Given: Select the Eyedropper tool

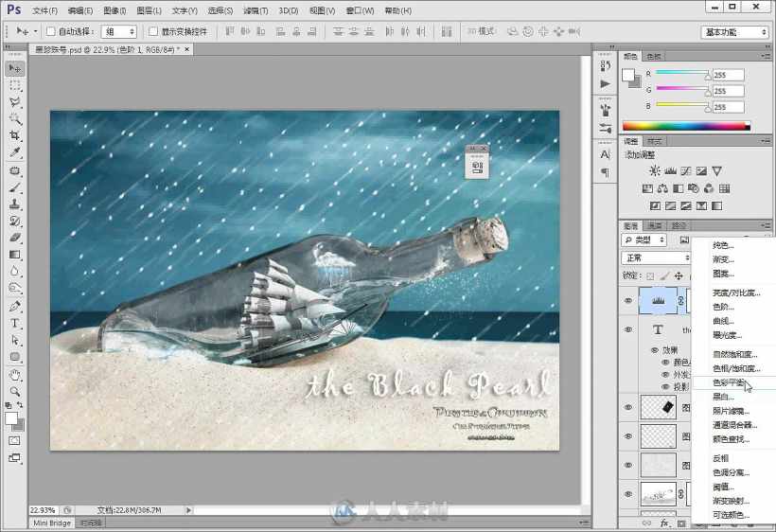Looking at the screenshot, I should tap(15, 152).
